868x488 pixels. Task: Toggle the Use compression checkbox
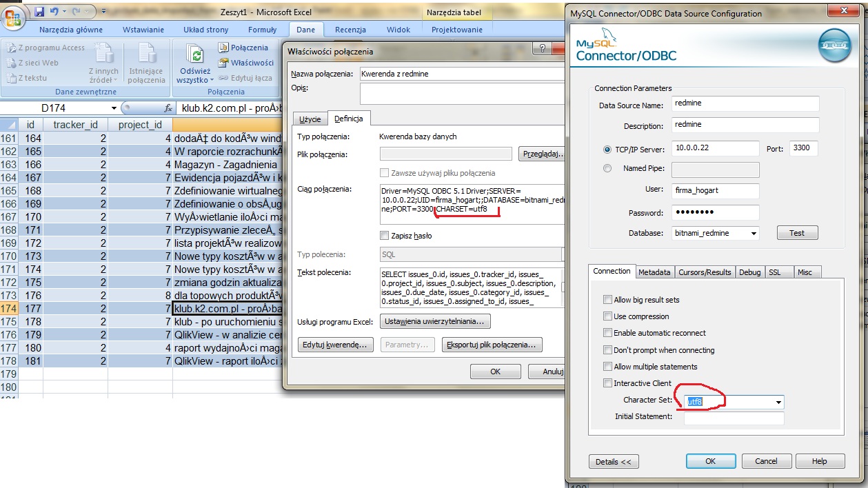pyautogui.click(x=607, y=316)
